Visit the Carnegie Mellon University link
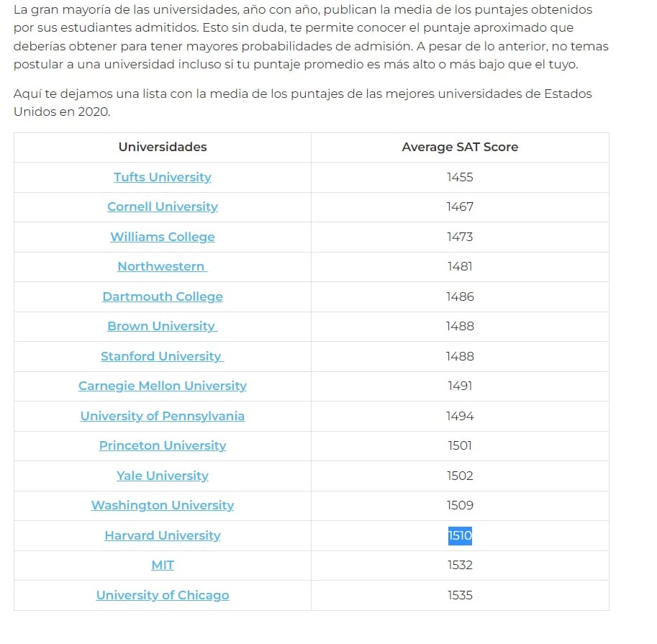 pos(163,386)
